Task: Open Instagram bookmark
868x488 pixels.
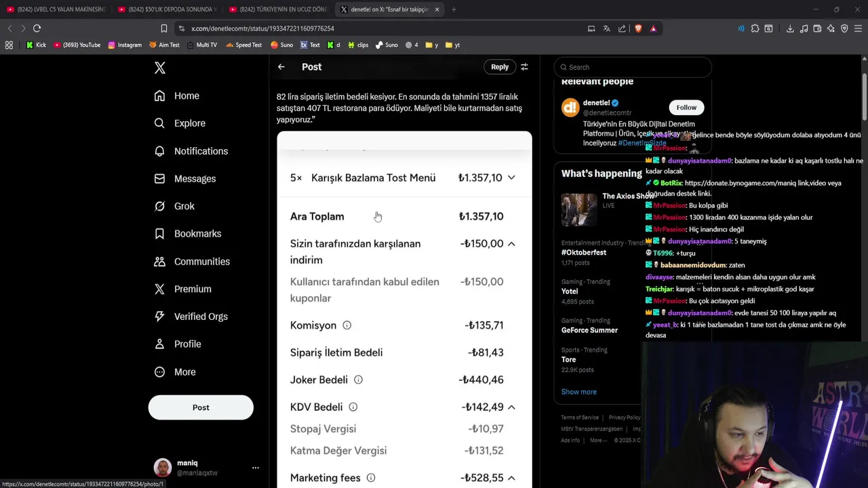Action: point(125,45)
